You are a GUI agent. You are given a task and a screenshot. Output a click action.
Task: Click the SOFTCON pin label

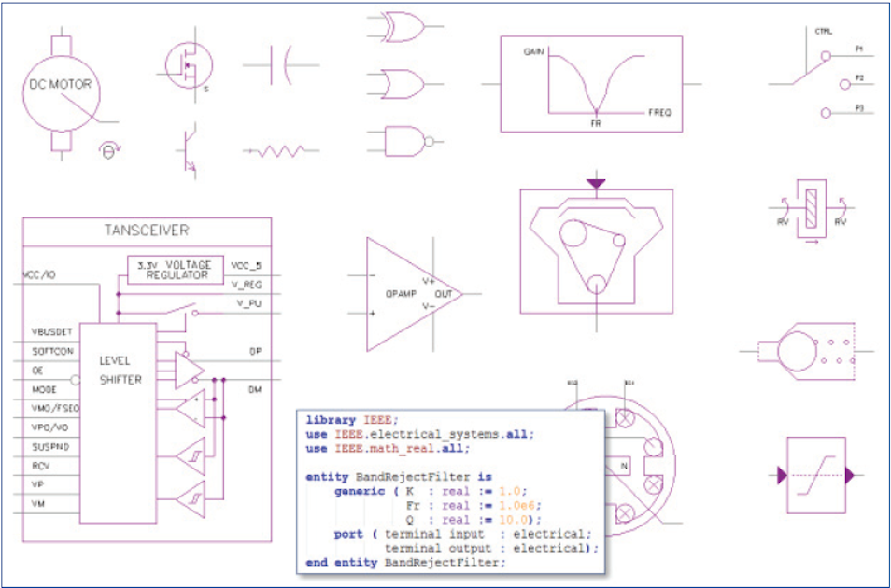50,350
